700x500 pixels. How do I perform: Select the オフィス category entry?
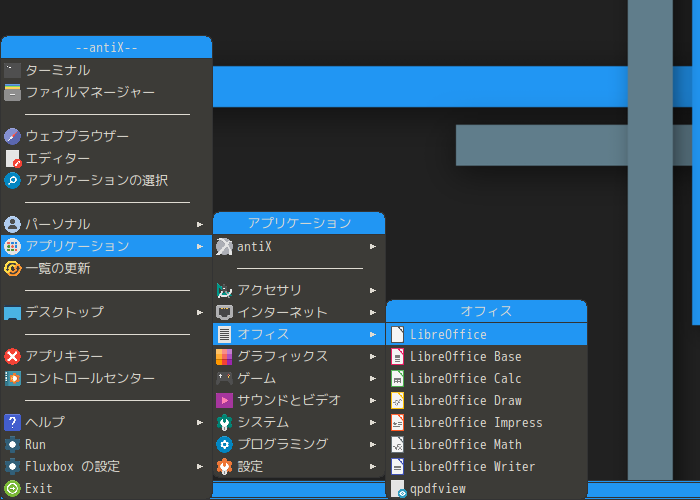point(299,334)
